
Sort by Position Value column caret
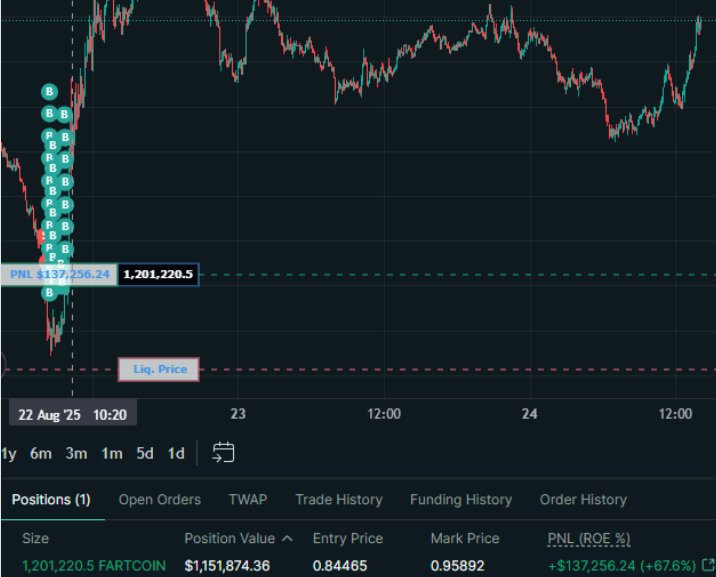(x=288, y=538)
